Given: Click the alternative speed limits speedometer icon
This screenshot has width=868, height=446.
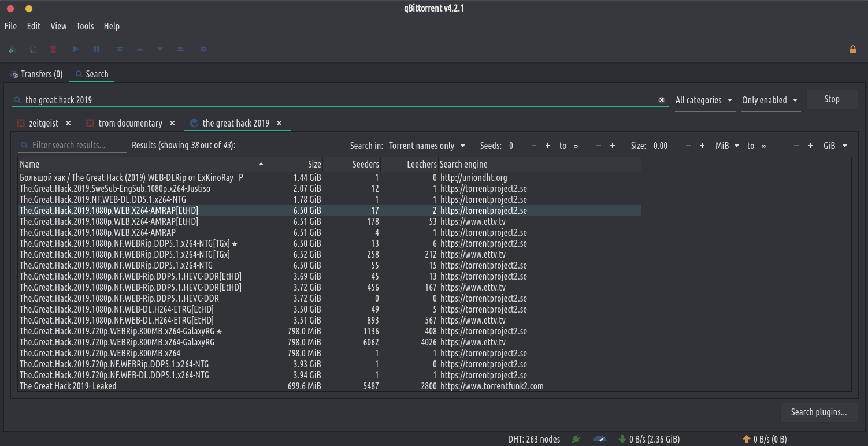Looking at the screenshot, I should [600, 440].
